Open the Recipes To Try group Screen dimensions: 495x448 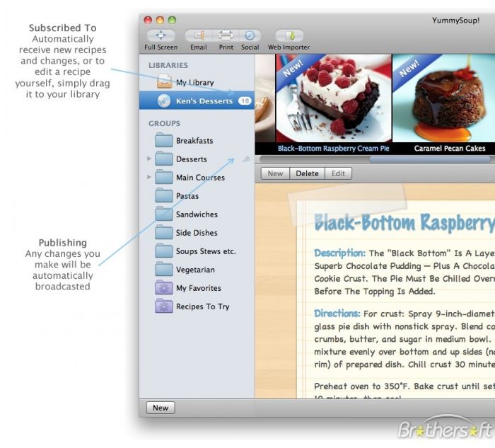click(202, 306)
